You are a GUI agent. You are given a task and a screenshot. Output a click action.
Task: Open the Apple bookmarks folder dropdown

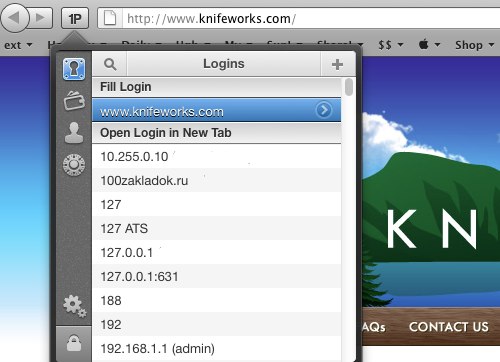point(429,44)
